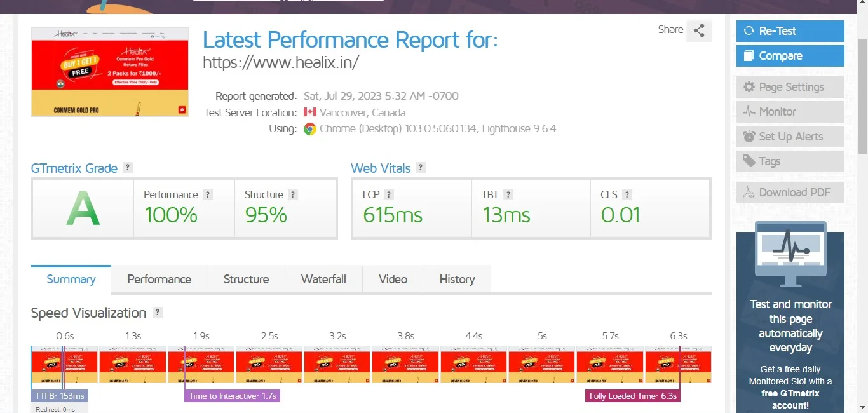Select the Summary tab
This screenshot has height=413, width=868.
pos(71,280)
